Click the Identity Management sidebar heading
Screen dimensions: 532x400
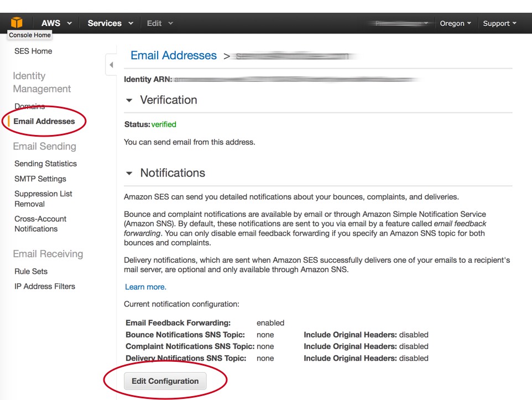point(41,82)
